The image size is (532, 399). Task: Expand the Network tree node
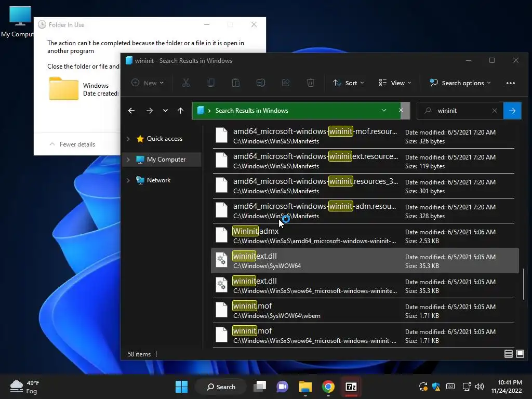[128, 180]
